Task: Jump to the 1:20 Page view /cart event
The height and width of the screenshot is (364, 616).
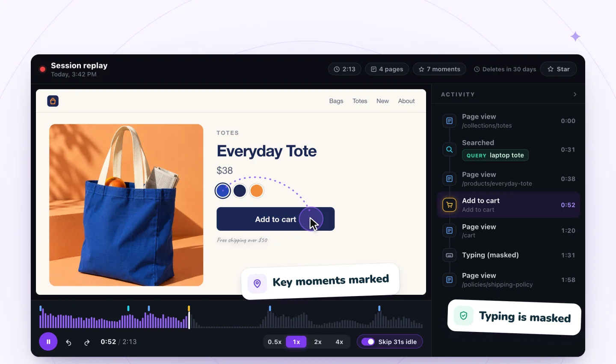Action: tap(509, 231)
